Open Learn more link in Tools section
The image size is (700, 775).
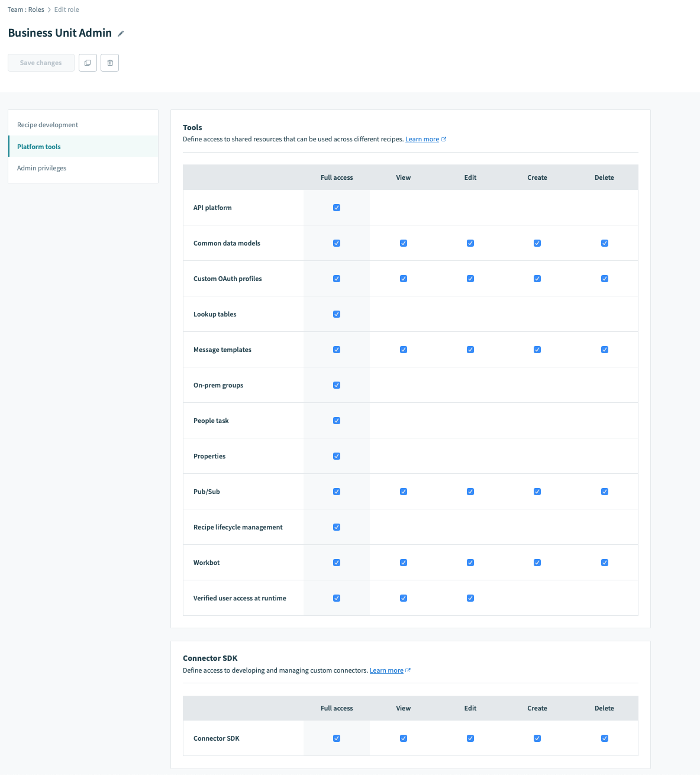click(422, 140)
